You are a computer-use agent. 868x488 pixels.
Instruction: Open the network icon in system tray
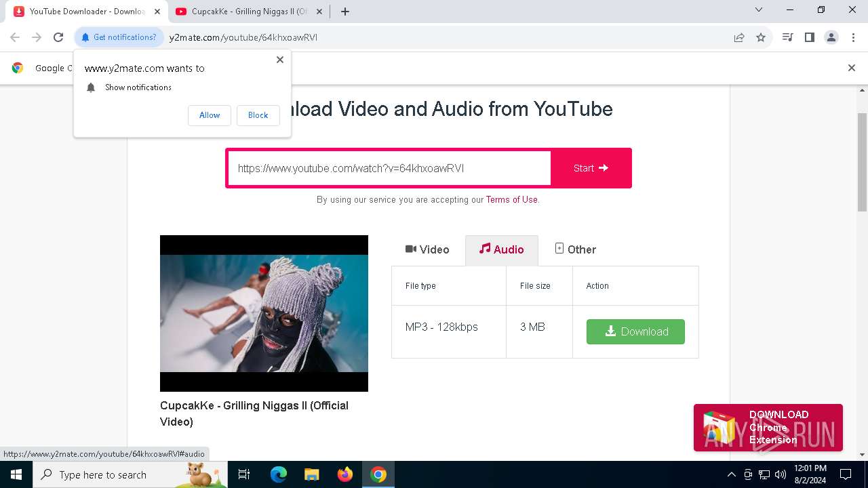click(764, 474)
